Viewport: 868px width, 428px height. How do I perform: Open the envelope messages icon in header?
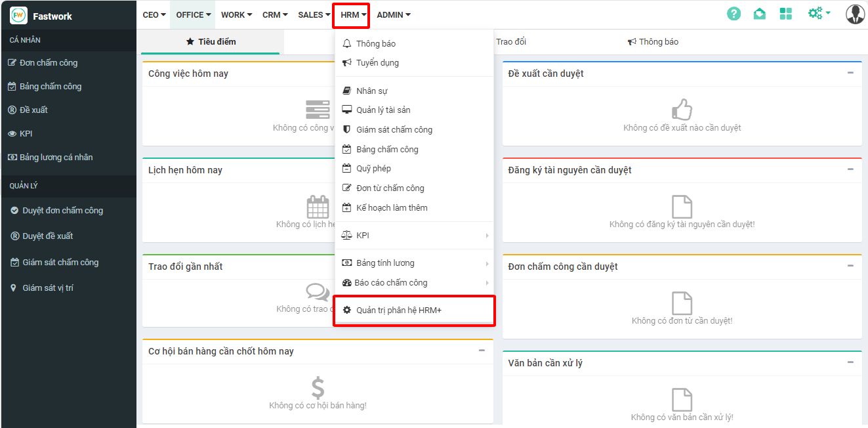click(759, 14)
